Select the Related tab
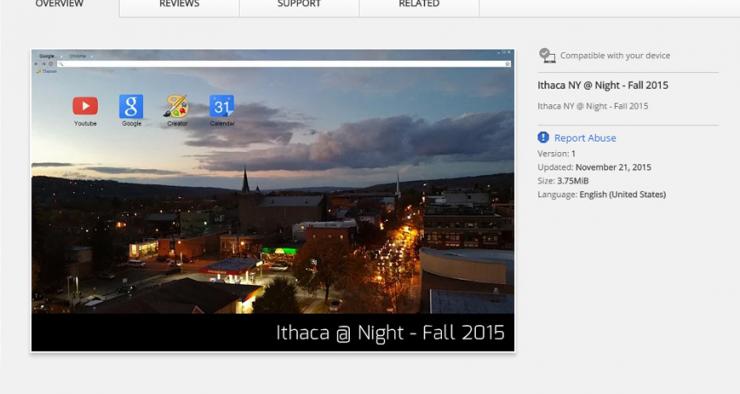Viewport: 740px width, 394px height. [419, 5]
